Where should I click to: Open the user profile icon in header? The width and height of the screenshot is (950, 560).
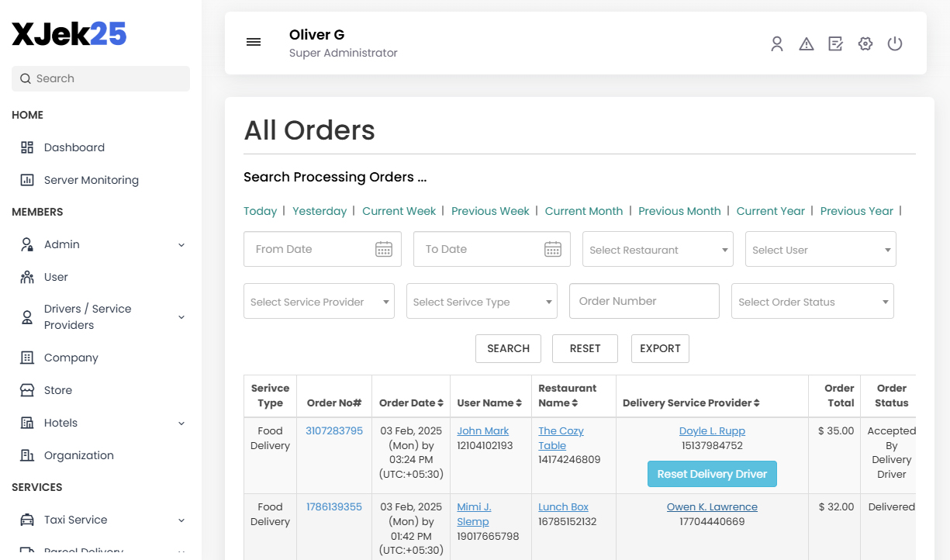pyautogui.click(x=777, y=43)
